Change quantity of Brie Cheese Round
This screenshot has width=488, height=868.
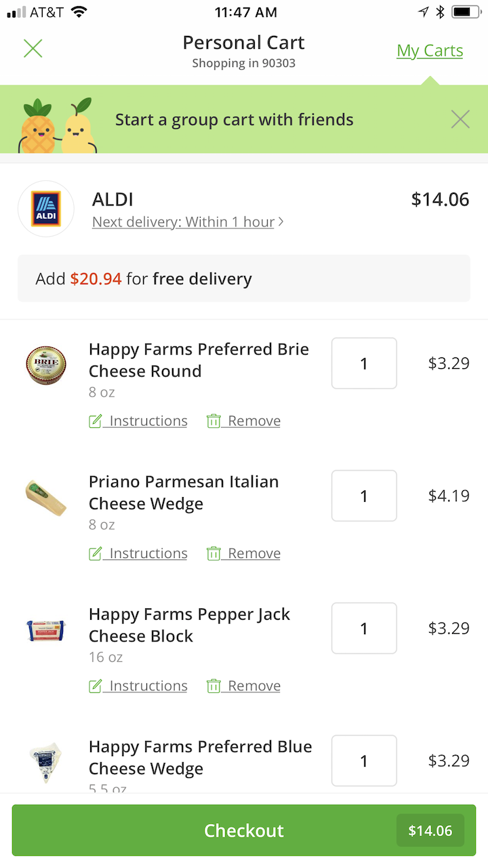pyautogui.click(x=364, y=363)
